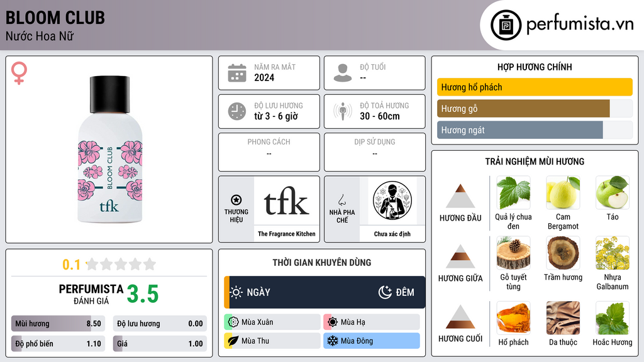
Task: Click the Hương đầu pyramid icon
Action: tap(460, 196)
